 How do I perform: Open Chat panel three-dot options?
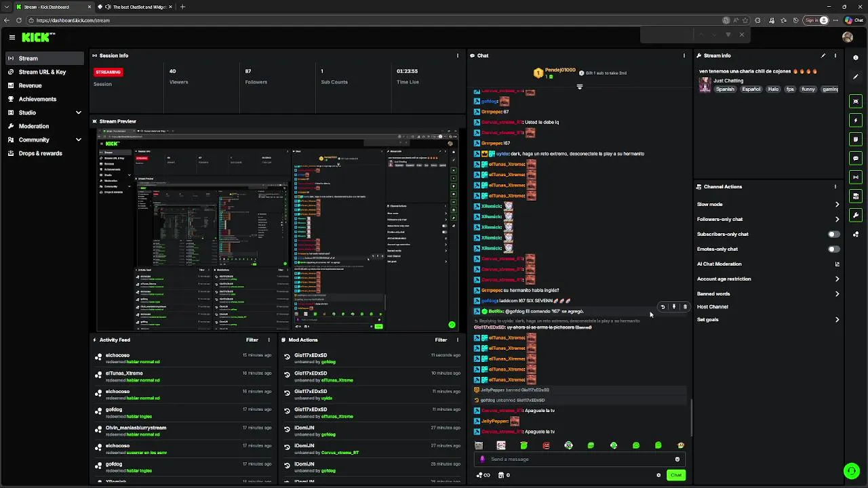tap(684, 56)
